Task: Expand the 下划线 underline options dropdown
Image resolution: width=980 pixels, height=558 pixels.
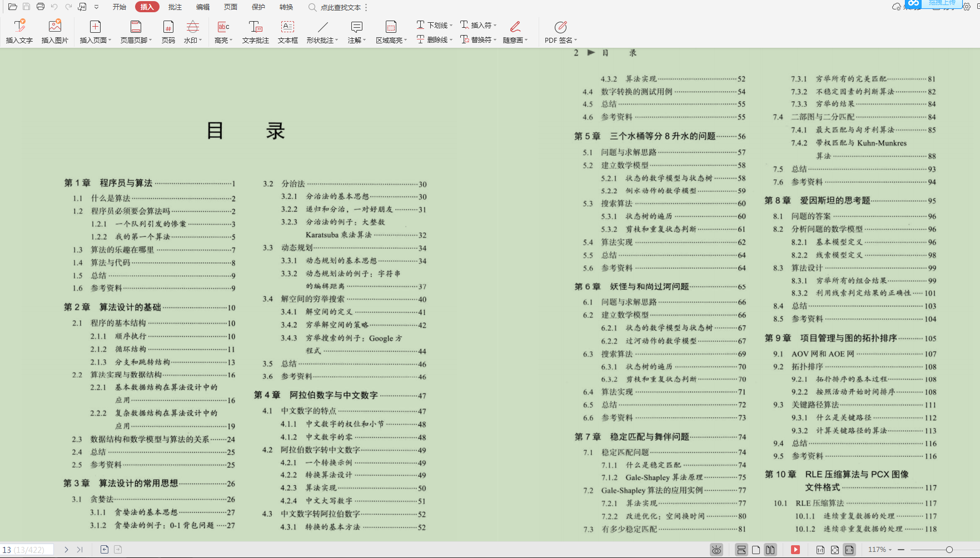Action: tap(450, 24)
